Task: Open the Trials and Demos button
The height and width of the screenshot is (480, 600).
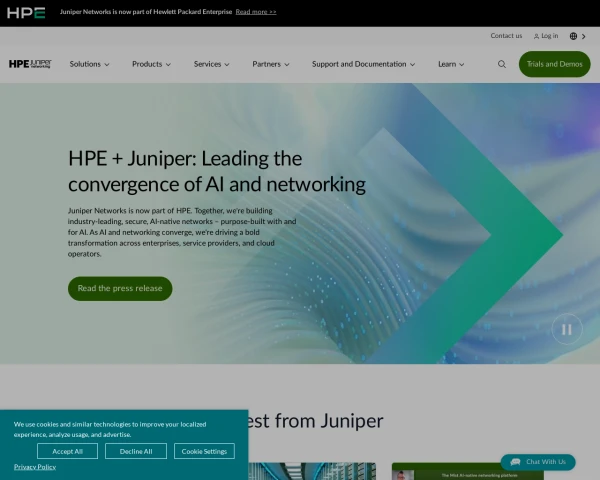Action: click(554, 64)
